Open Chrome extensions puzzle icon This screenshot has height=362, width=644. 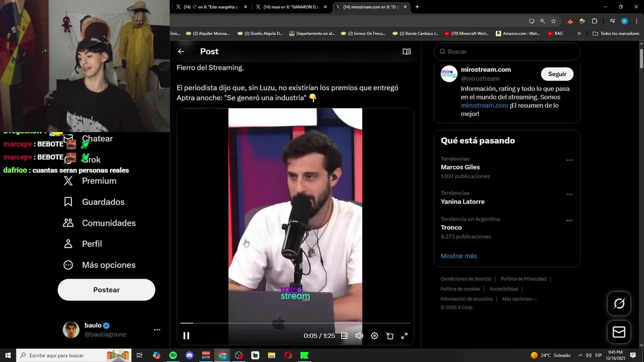pos(594,21)
